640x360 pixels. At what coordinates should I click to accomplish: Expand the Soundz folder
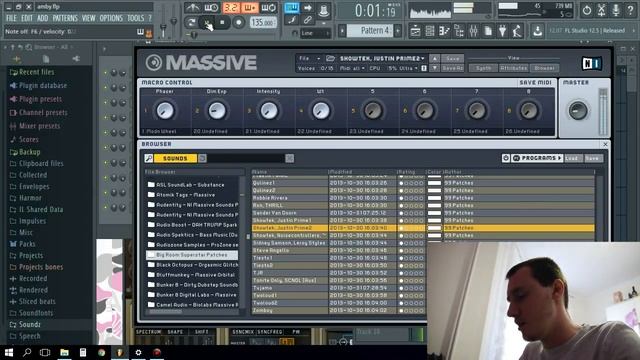(x=25, y=325)
